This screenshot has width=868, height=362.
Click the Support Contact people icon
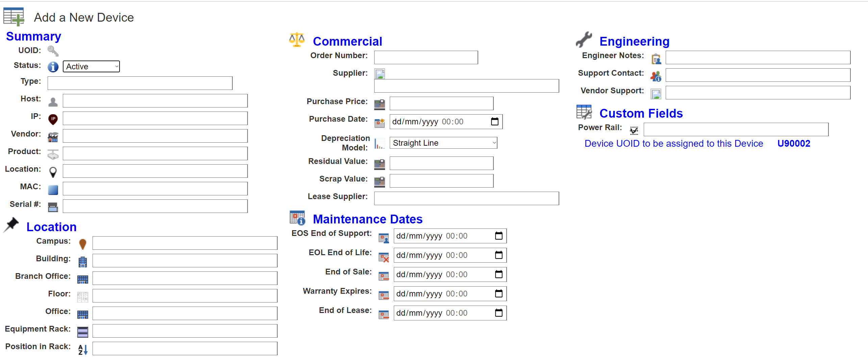pyautogui.click(x=656, y=76)
